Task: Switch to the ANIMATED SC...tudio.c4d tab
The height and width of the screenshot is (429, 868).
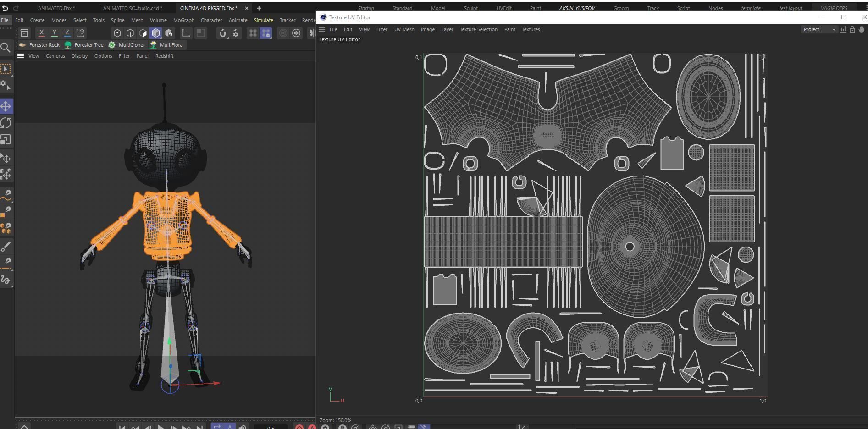Action: pyautogui.click(x=133, y=8)
